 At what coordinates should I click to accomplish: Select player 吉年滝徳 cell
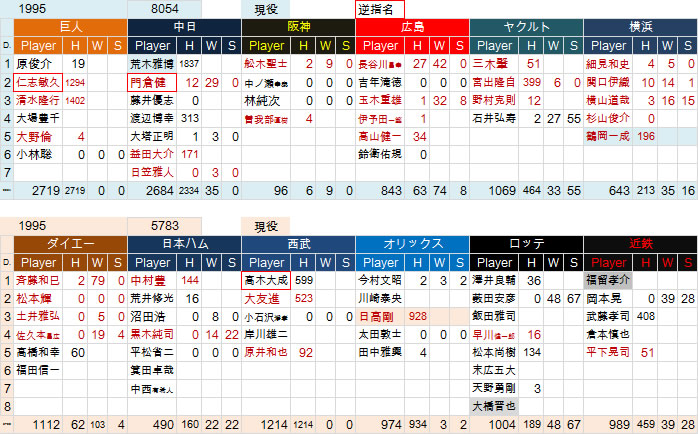point(380,82)
